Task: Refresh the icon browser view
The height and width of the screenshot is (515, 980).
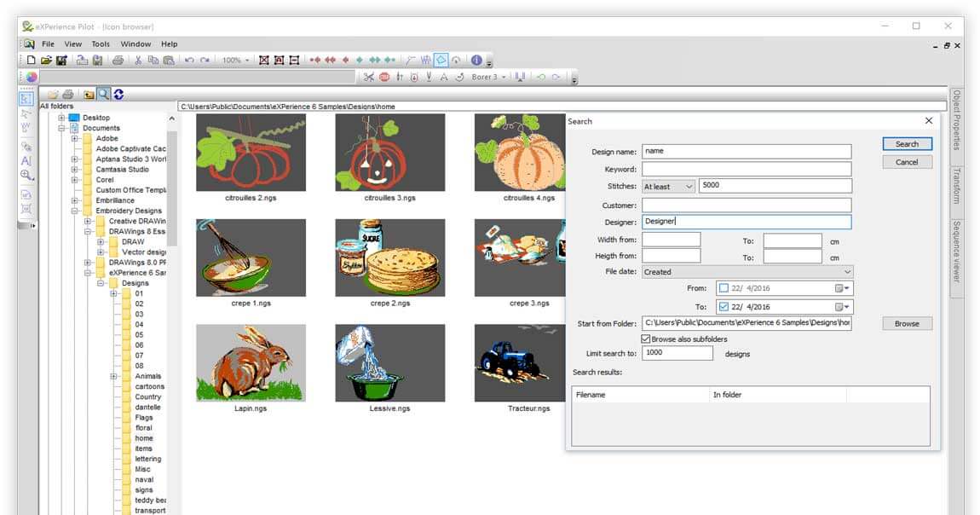Action: [x=119, y=94]
